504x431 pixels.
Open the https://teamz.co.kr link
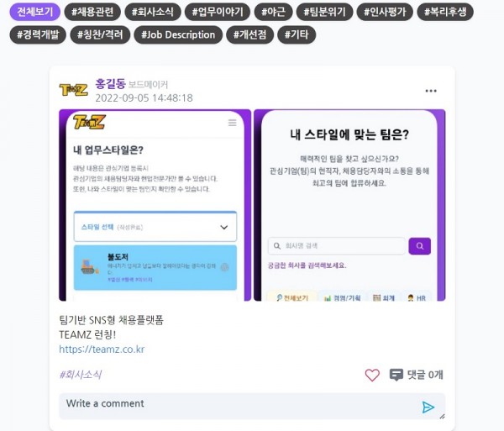tap(102, 350)
